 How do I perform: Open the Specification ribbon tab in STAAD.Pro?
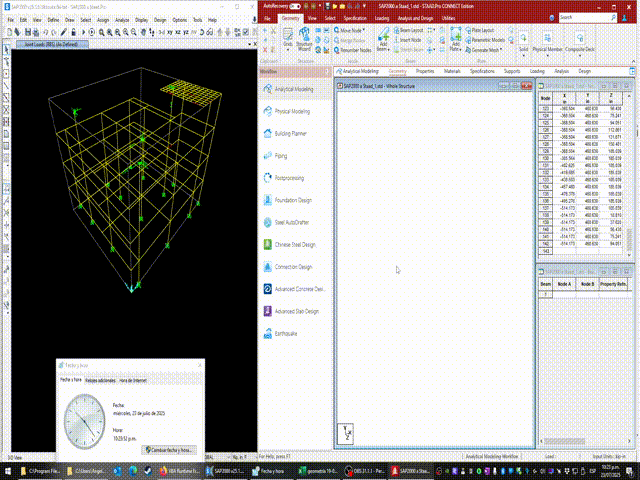coord(355,18)
